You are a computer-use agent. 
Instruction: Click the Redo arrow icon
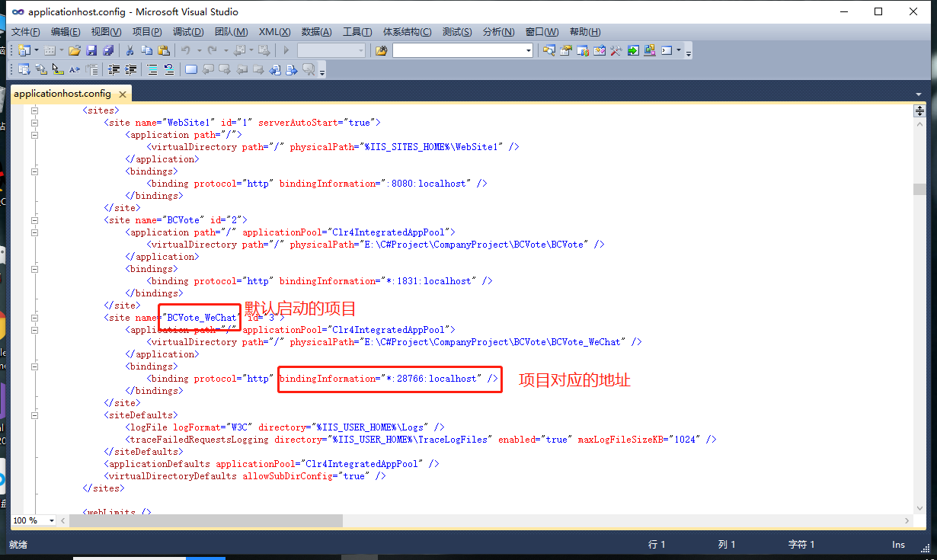pos(212,50)
